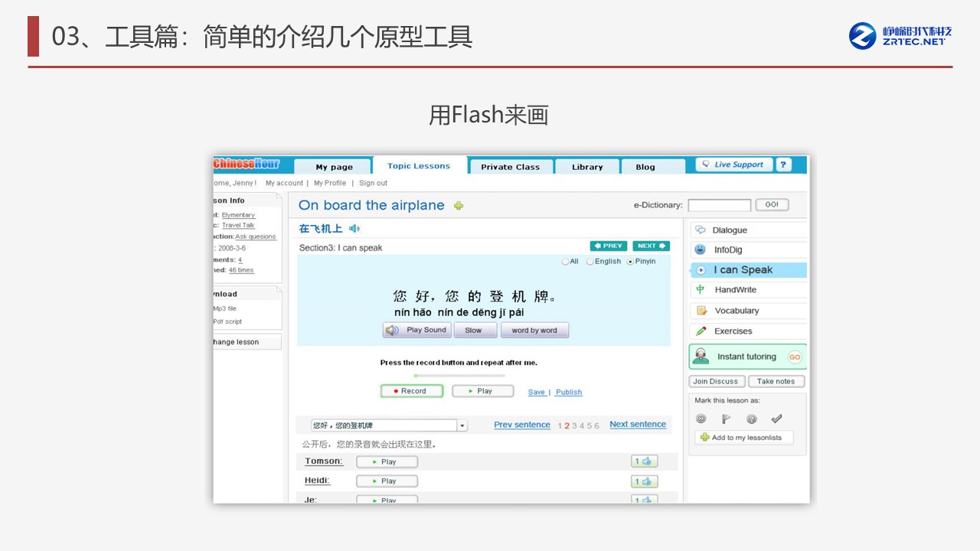Click the flag icon under Mark this lesson
This screenshot has height=551, width=980.
point(726,419)
